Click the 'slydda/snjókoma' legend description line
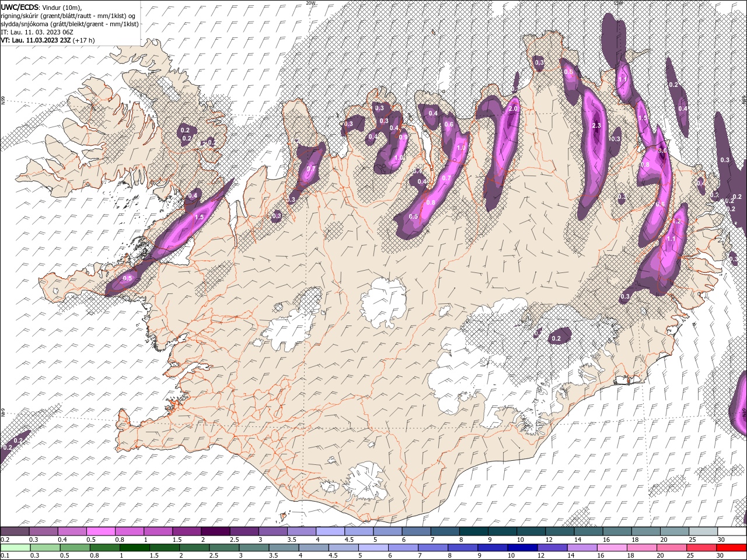This screenshot has width=747, height=560. coord(69,24)
